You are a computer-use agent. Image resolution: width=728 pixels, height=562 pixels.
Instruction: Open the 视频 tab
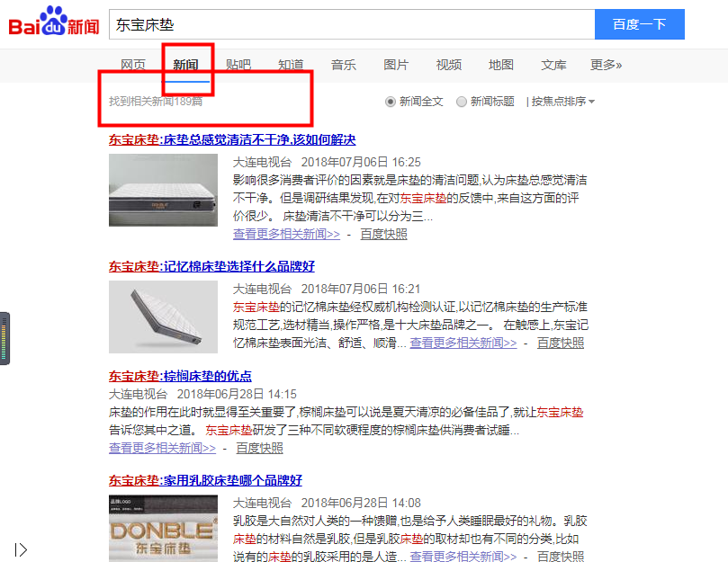coord(449,65)
